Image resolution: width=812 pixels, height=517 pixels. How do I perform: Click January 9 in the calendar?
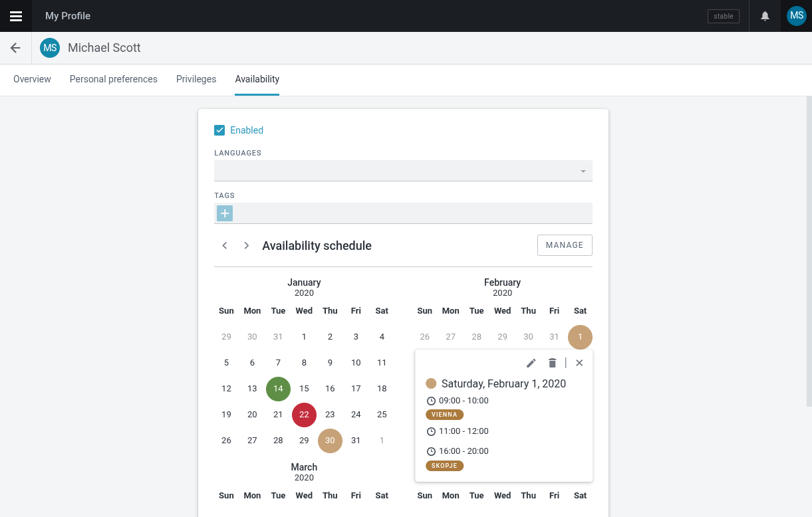pos(330,363)
